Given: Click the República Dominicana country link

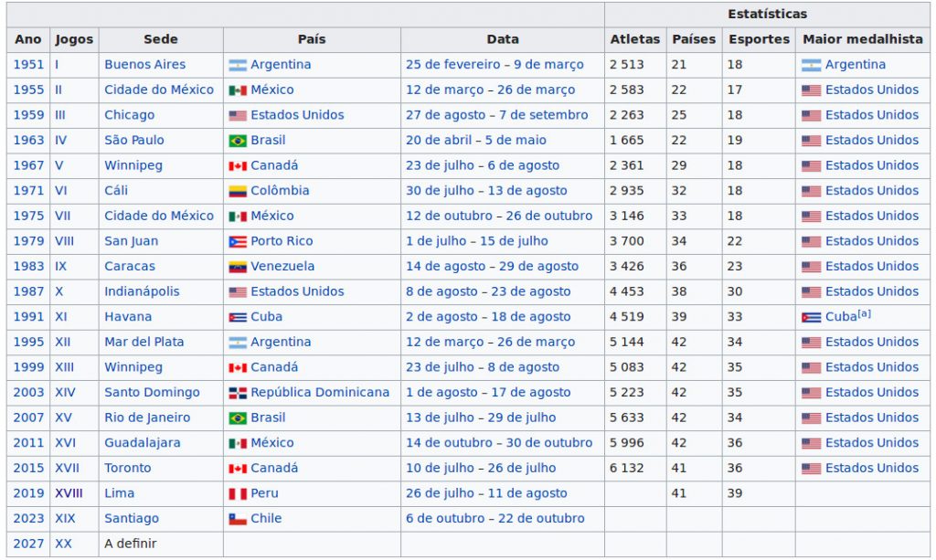Looking at the screenshot, I should (x=320, y=393).
